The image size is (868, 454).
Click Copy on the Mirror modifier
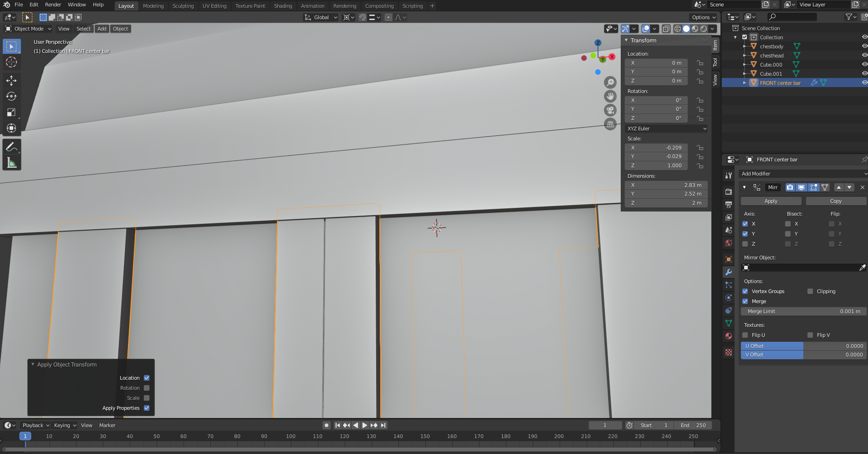(x=836, y=201)
